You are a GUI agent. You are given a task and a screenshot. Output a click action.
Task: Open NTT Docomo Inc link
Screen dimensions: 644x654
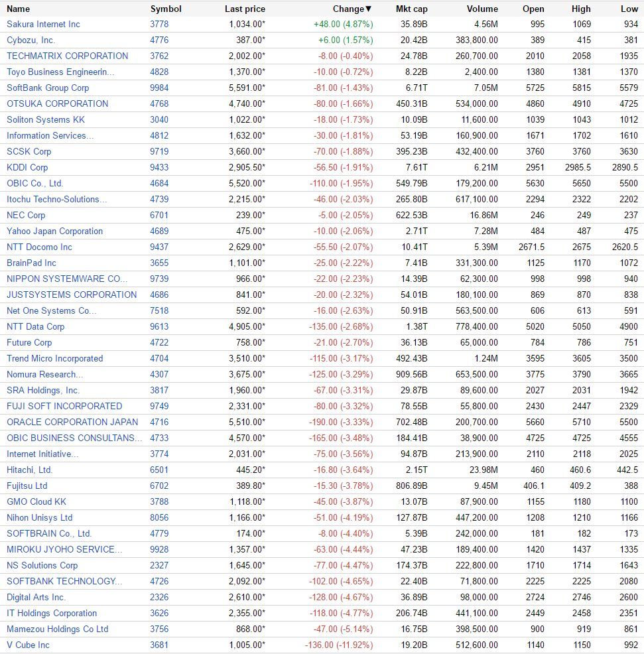[39, 247]
